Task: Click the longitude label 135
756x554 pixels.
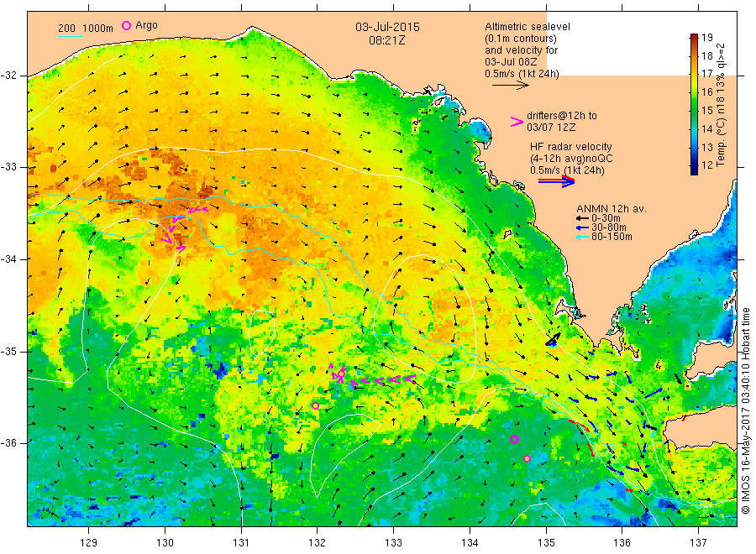Action: pos(546,543)
